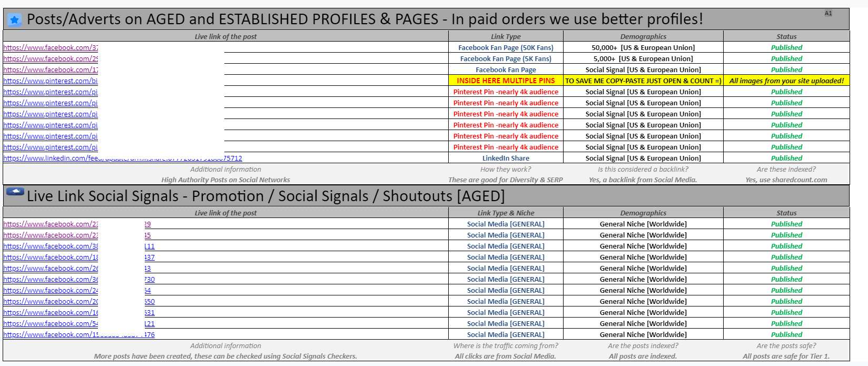The height and width of the screenshot is (366, 868).
Task: Click All posts are safe for Tier 1 cell
Action: (786, 356)
